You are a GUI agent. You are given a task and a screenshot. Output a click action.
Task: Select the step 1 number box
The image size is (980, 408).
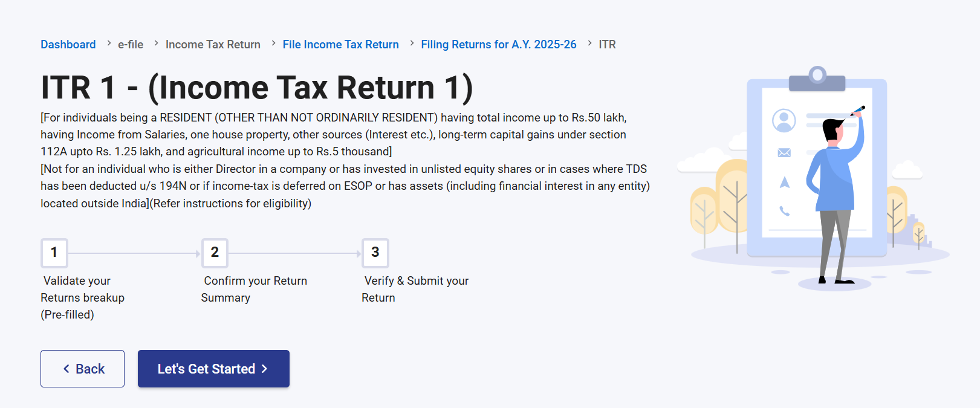pos(54,253)
